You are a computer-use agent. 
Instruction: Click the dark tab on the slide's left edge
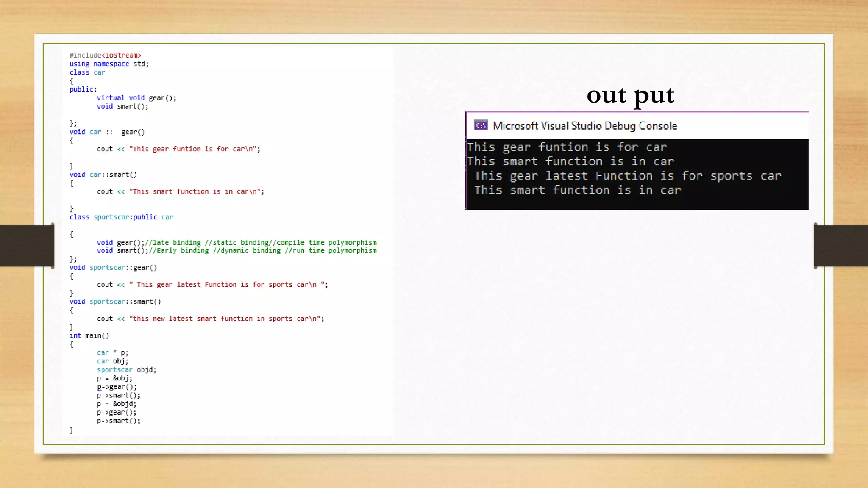pyautogui.click(x=27, y=246)
